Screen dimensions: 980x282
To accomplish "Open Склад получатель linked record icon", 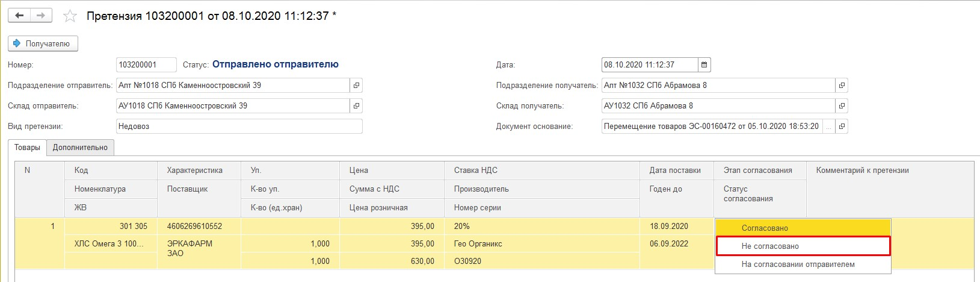I will click(842, 106).
